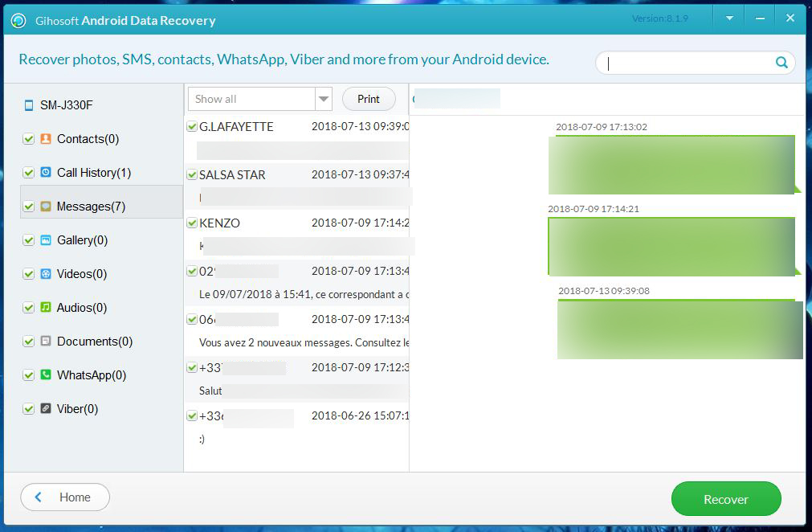This screenshot has width=812, height=532.
Task: Open the Show all filter dropdown
Action: tap(259, 98)
